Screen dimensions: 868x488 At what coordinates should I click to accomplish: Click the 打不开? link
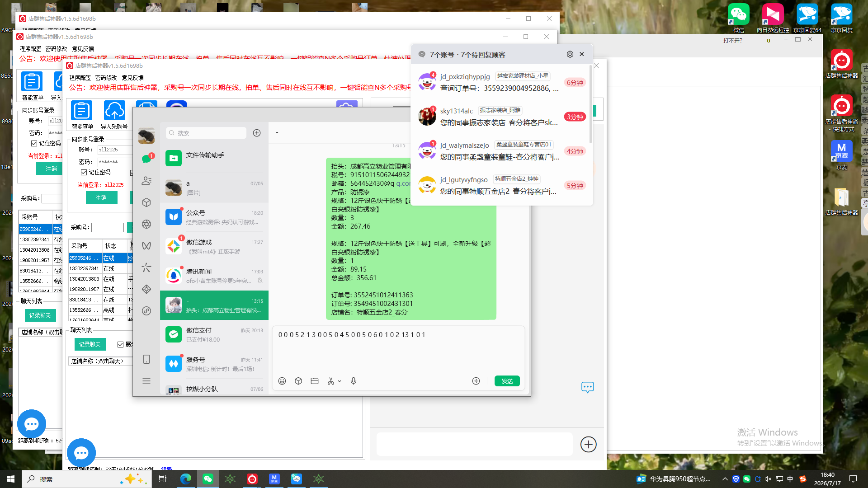coord(732,40)
